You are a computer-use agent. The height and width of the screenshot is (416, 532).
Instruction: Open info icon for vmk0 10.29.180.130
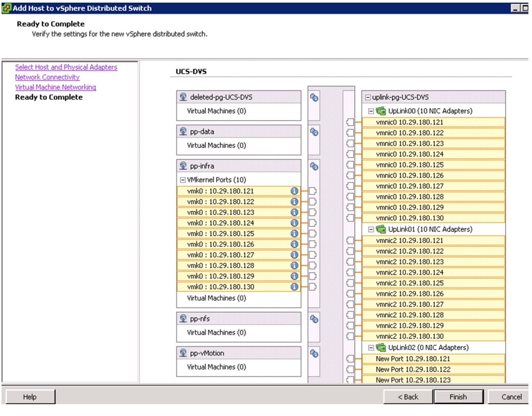294,287
